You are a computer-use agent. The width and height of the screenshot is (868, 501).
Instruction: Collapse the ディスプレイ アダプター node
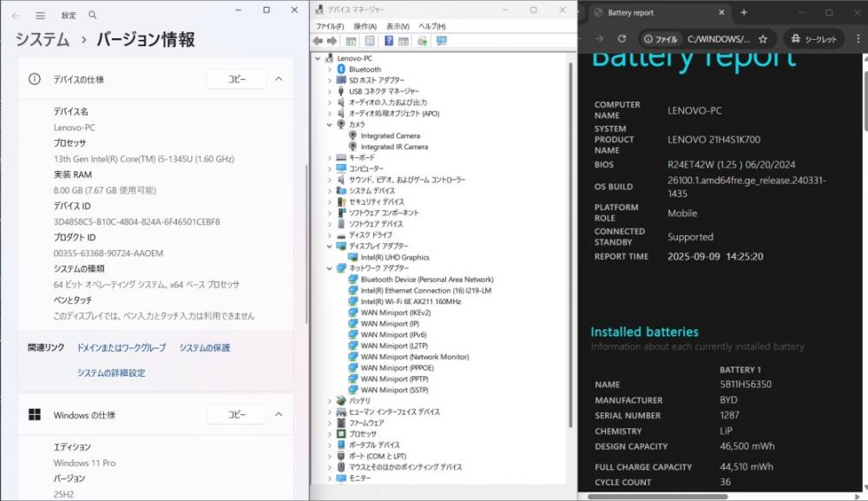[x=329, y=247]
